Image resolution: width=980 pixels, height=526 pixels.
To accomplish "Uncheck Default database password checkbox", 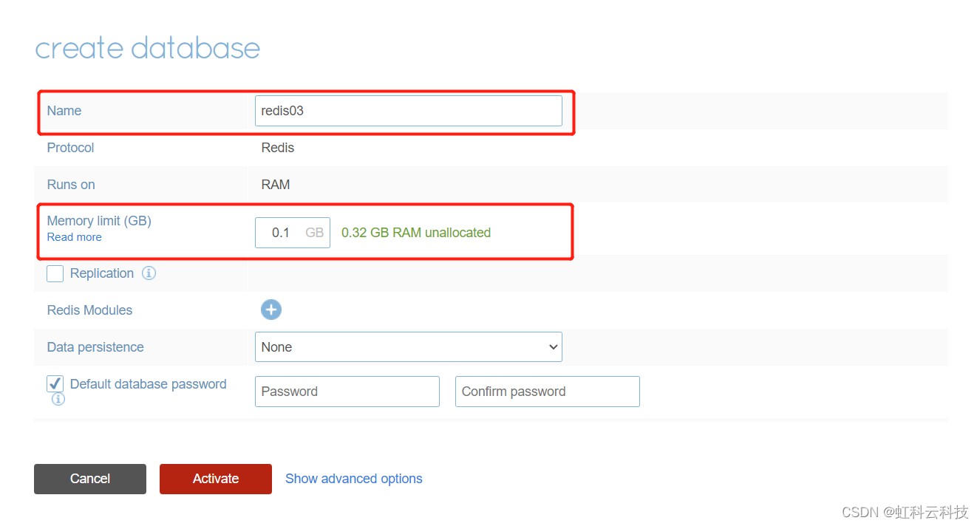I will pos(55,383).
